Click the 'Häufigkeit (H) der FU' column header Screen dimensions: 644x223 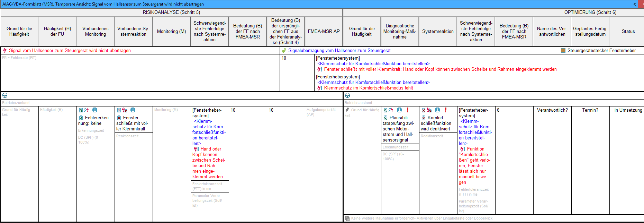tap(57, 32)
